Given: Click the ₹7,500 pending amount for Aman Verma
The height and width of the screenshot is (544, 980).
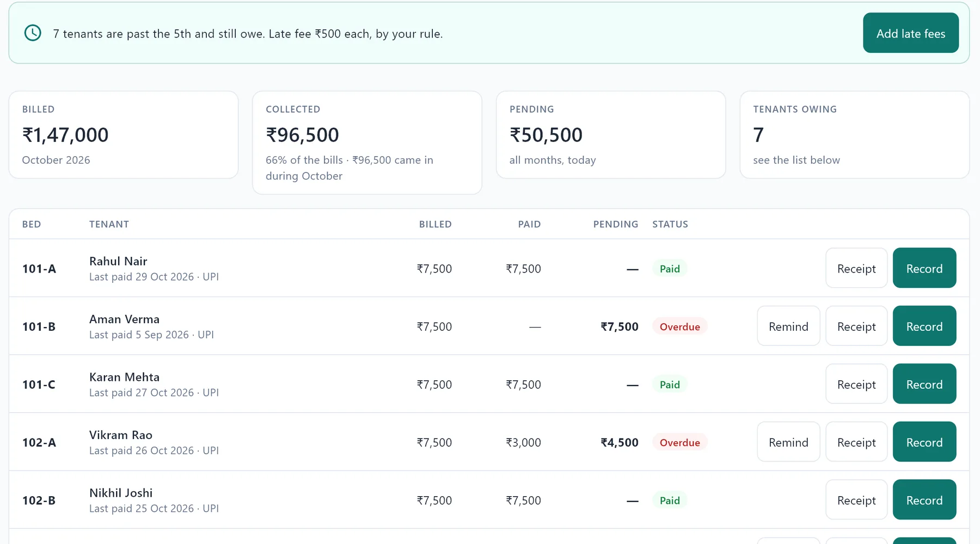Looking at the screenshot, I should point(620,326).
